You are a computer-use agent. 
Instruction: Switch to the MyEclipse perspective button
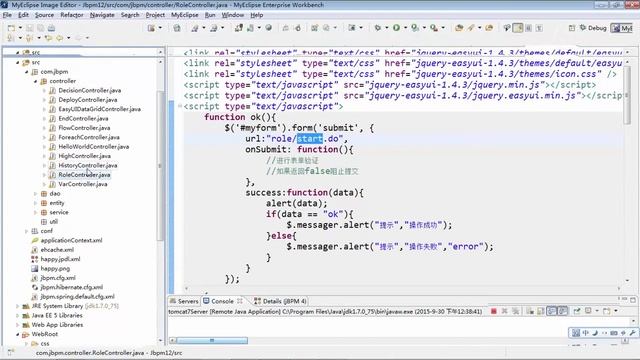(x=621, y=28)
